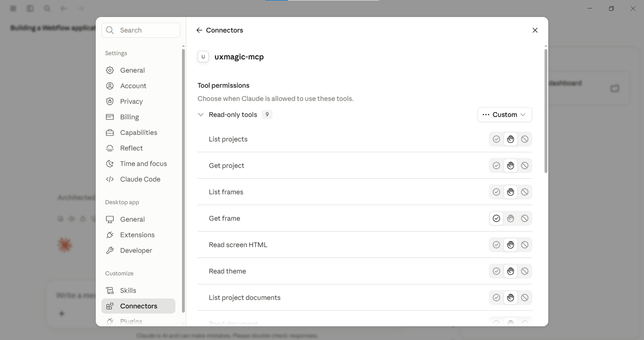Set Get frame to always allow
644x340 pixels.
496,218
